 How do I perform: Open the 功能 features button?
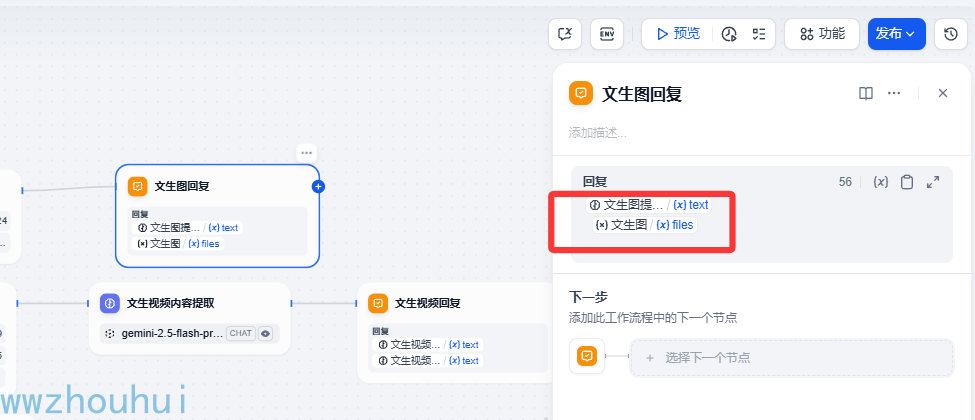[822, 34]
